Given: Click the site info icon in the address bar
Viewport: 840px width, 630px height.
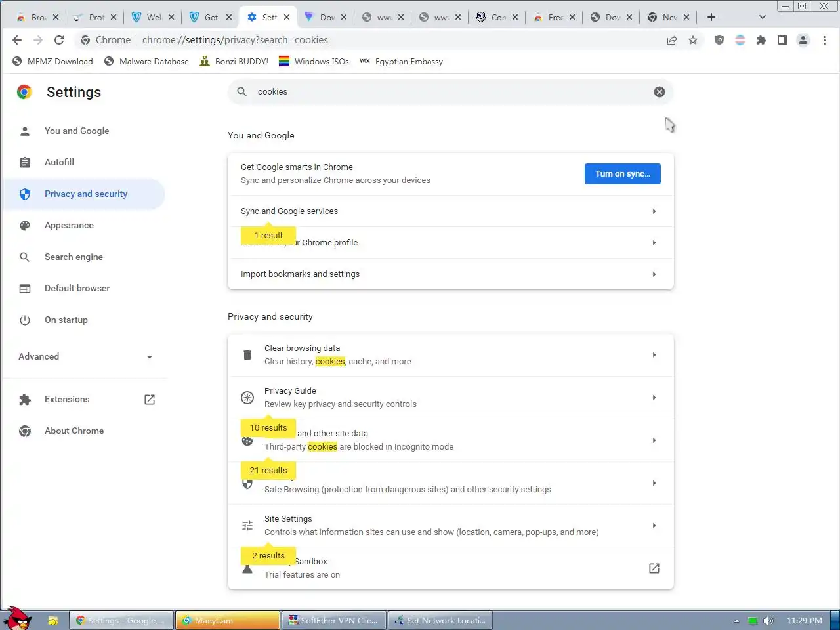Looking at the screenshot, I should (x=85, y=40).
